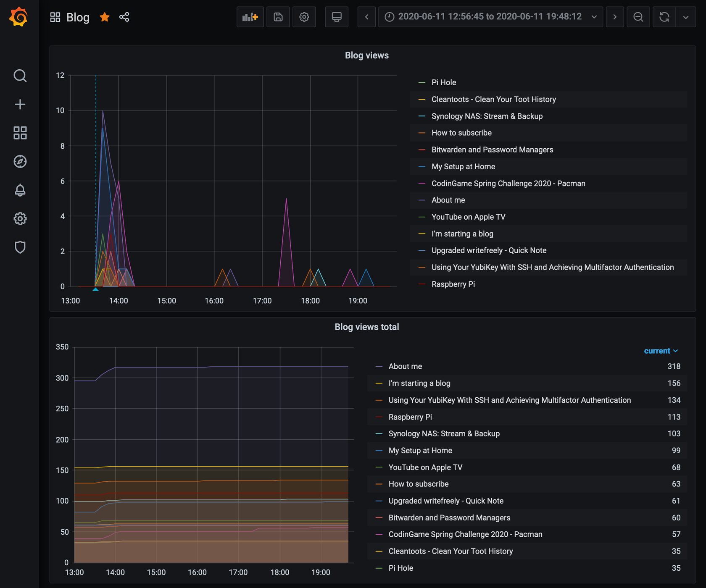Click the Save dashboard icon

tap(278, 17)
